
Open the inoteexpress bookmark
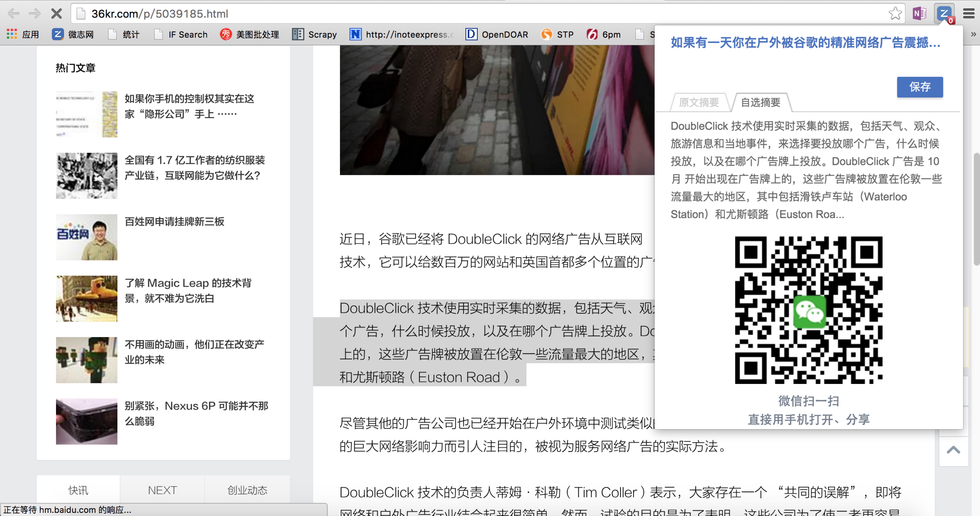tap(402, 35)
